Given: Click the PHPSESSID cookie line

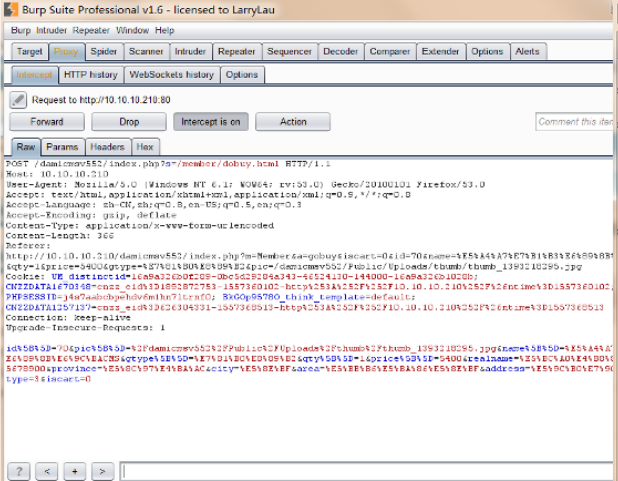Looking at the screenshot, I should [x=210, y=297].
